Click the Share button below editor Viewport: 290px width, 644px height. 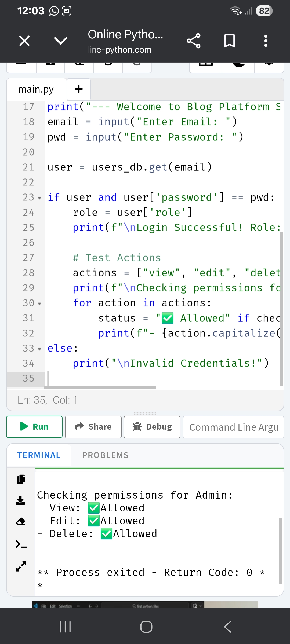click(93, 427)
